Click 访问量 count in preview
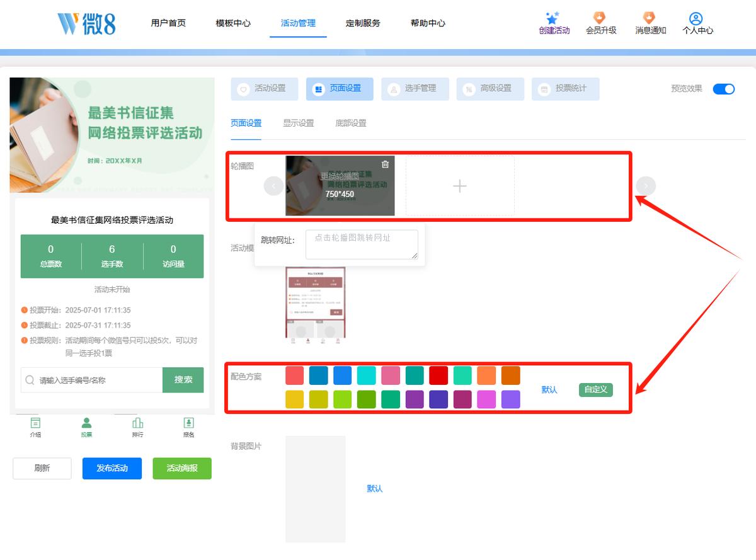Image resolution: width=756 pixels, height=560 pixels. tap(173, 256)
